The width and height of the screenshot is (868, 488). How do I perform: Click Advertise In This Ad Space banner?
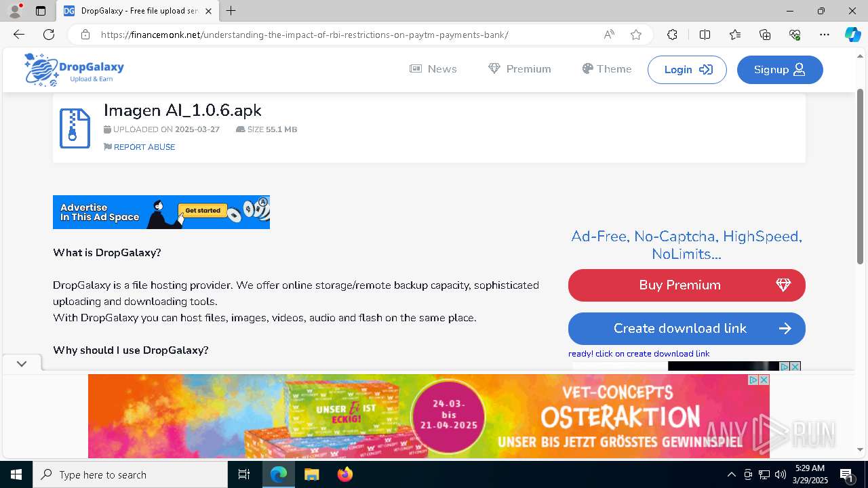(161, 212)
